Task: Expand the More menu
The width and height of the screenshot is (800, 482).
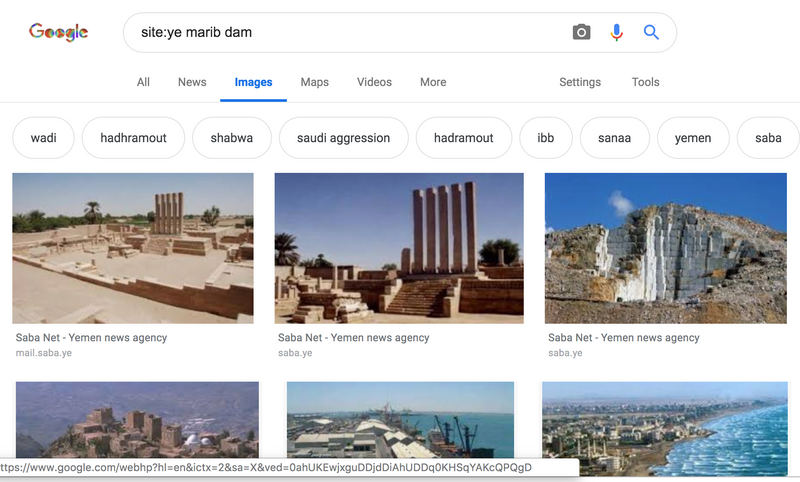Action: 433,82
